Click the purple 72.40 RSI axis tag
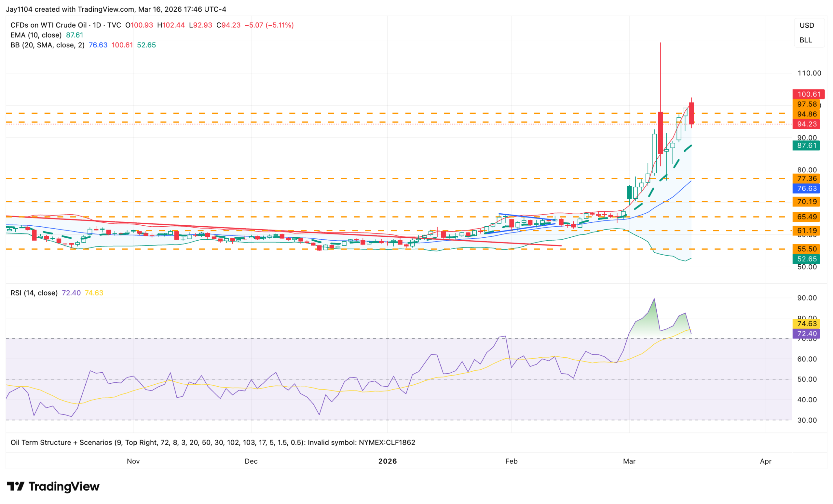This screenshot has width=833, height=504. (806, 334)
